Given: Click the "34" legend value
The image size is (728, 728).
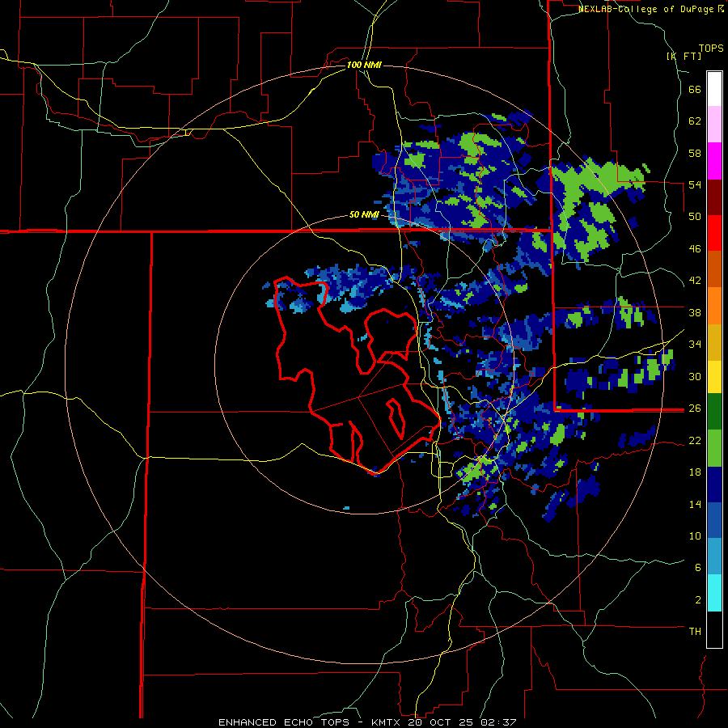Looking at the screenshot, I should coord(695,345).
